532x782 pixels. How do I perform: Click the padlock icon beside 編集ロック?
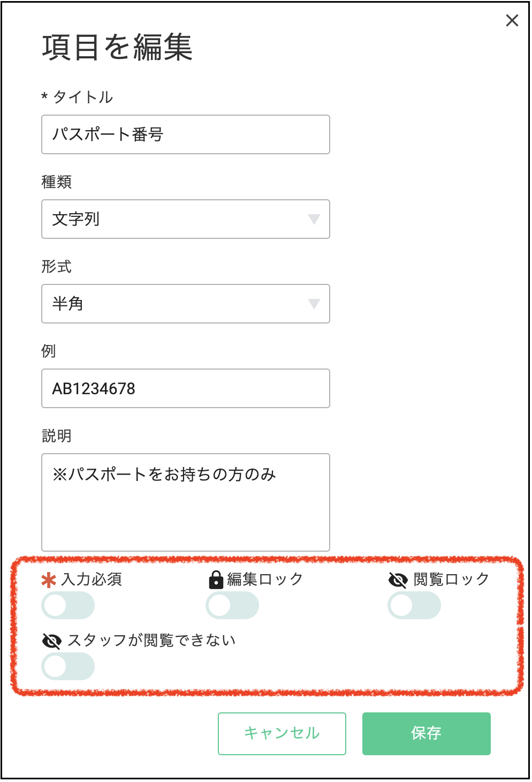coord(216,580)
